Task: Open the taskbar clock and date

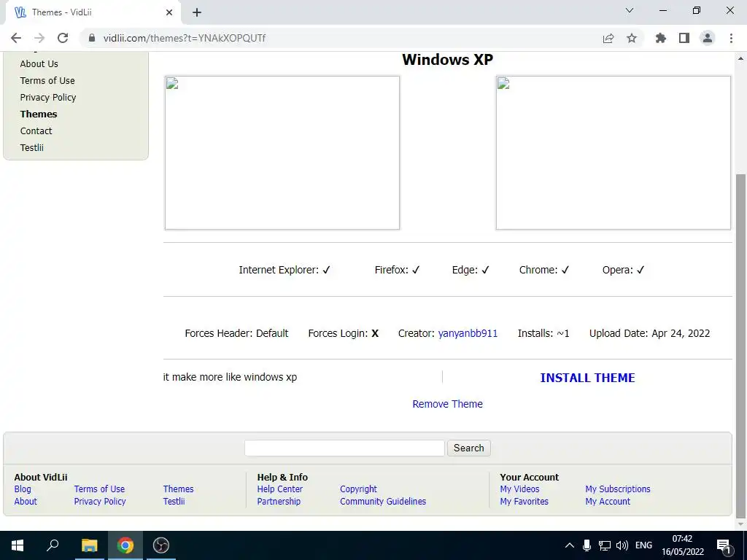Action: pos(682,545)
